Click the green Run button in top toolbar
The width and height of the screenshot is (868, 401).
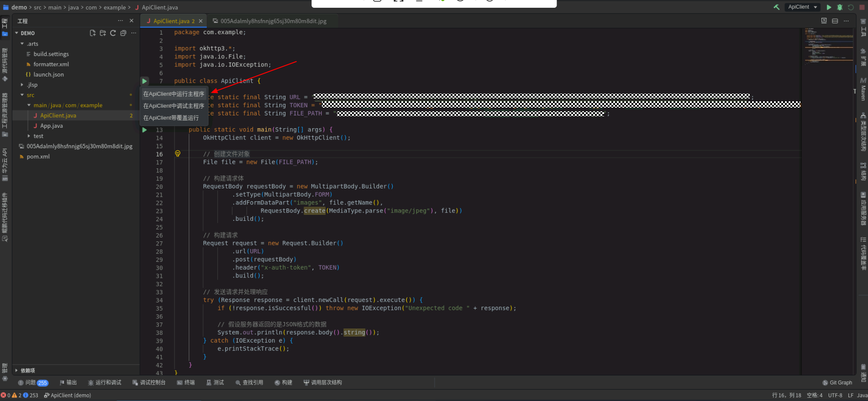(829, 7)
